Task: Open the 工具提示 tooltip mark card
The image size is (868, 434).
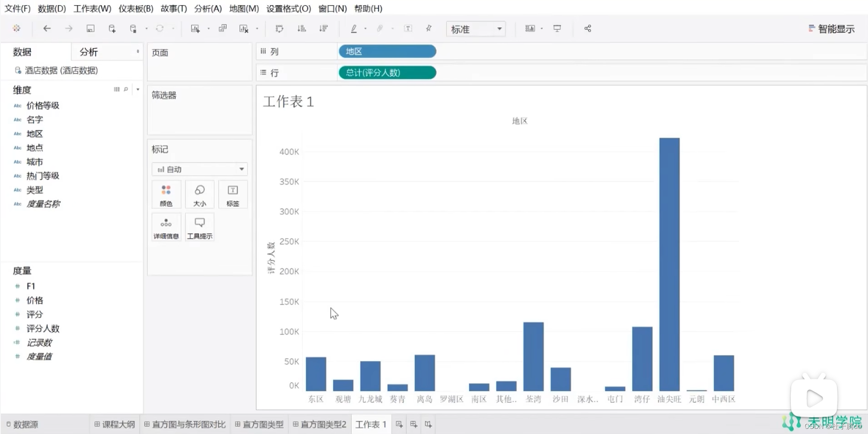Action: [x=200, y=228]
